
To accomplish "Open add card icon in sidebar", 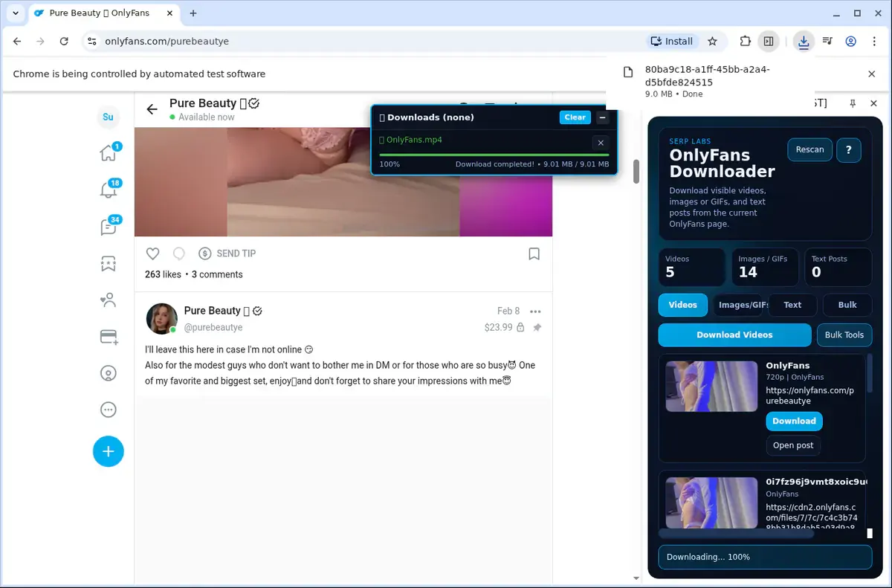I will (109, 337).
